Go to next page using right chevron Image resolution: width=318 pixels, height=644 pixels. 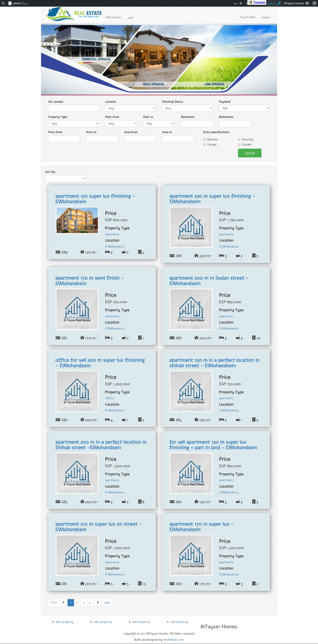[x=98, y=602]
